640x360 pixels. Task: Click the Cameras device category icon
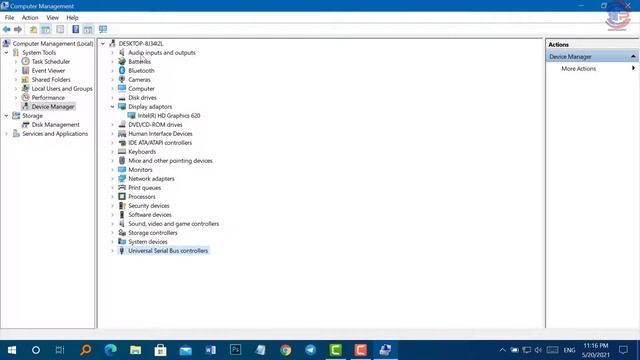(122, 79)
